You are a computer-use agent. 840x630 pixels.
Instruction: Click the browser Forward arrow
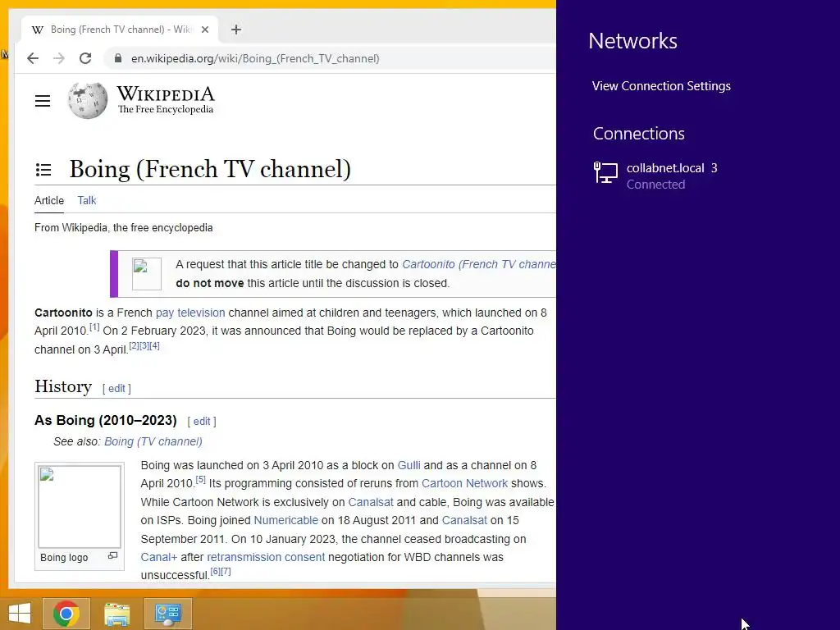(x=59, y=58)
